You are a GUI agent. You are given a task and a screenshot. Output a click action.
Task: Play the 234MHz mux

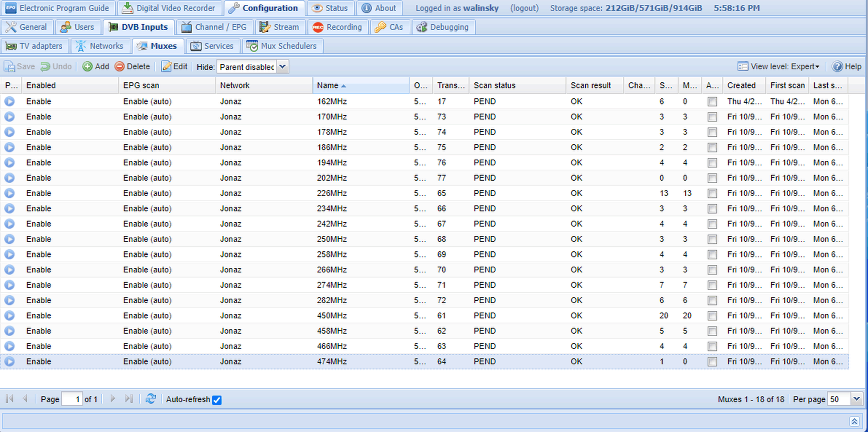pyautogui.click(x=9, y=209)
